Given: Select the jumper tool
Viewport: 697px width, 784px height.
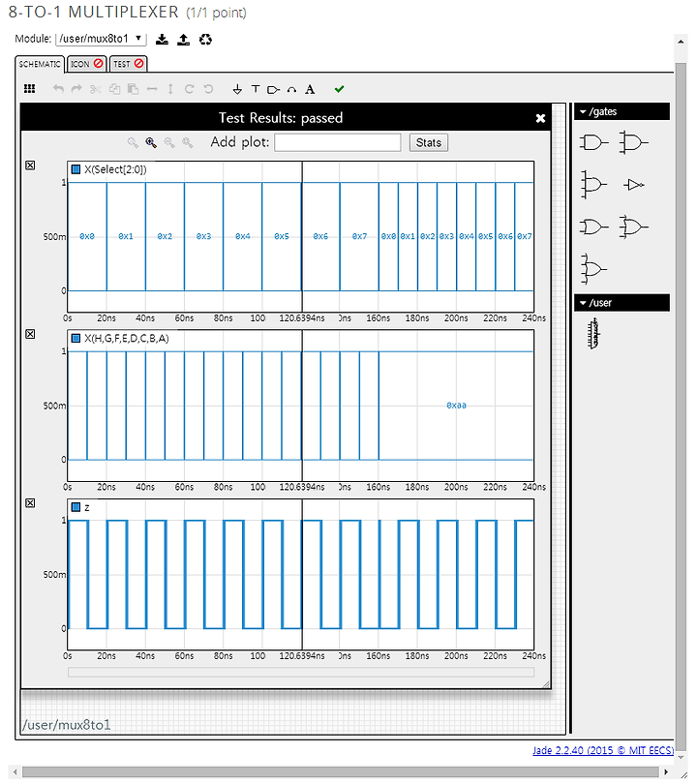Looking at the screenshot, I should [x=291, y=89].
